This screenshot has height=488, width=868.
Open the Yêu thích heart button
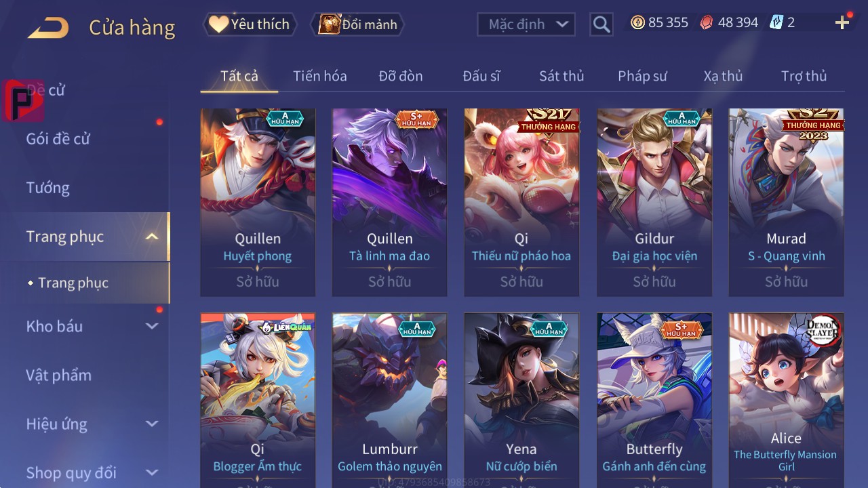click(249, 24)
